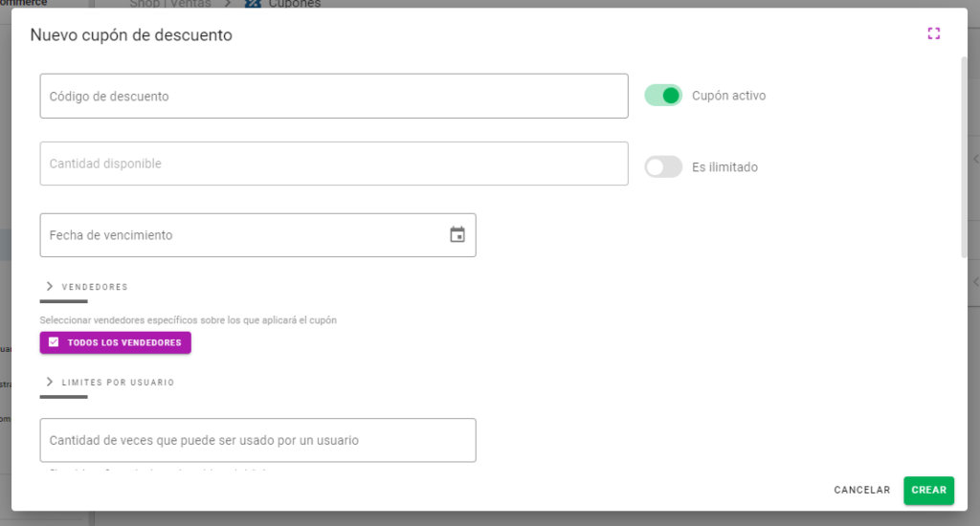The image size is (980, 526).
Task: Open the calendar date picker icon
Action: 457,234
